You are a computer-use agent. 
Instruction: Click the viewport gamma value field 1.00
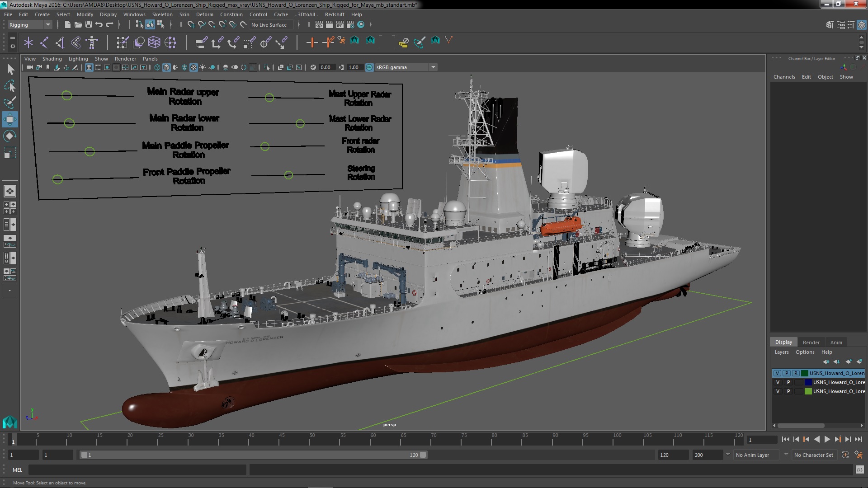coord(354,67)
